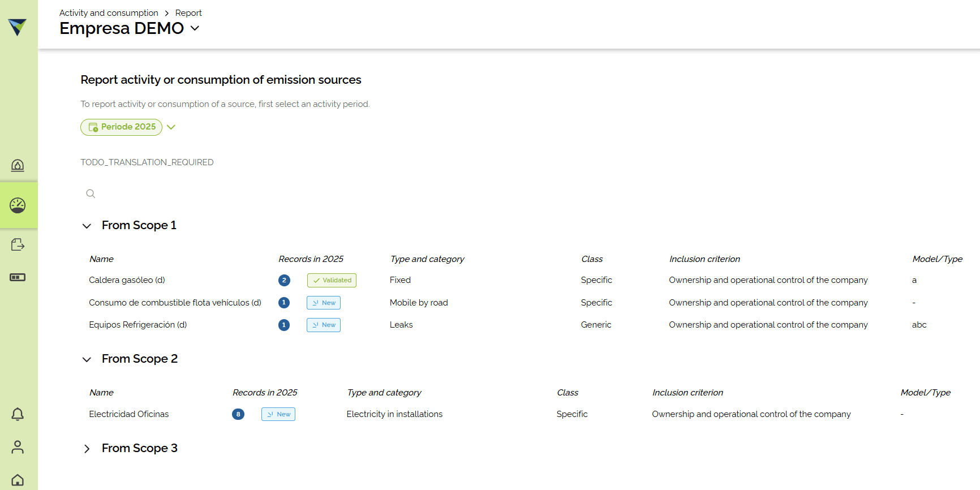This screenshot has height=490, width=980.
Task: Open the period dropdown chevron next to Periode 2025
Action: pos(171,127)
